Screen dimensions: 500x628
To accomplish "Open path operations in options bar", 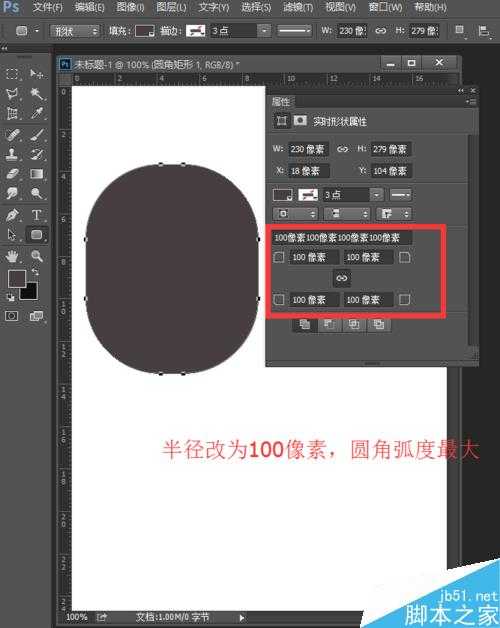I will (x=460, y=30).
